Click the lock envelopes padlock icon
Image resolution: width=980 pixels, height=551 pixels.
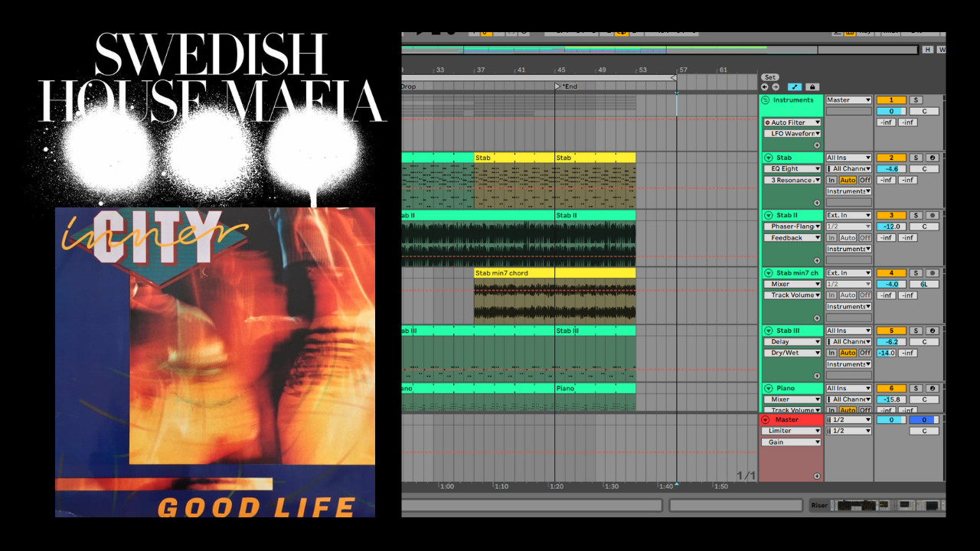(812, 87)
